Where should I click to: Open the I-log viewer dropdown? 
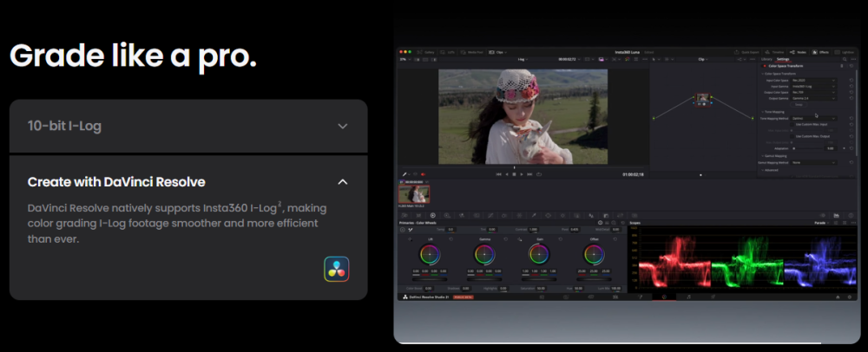pos(523,59)
